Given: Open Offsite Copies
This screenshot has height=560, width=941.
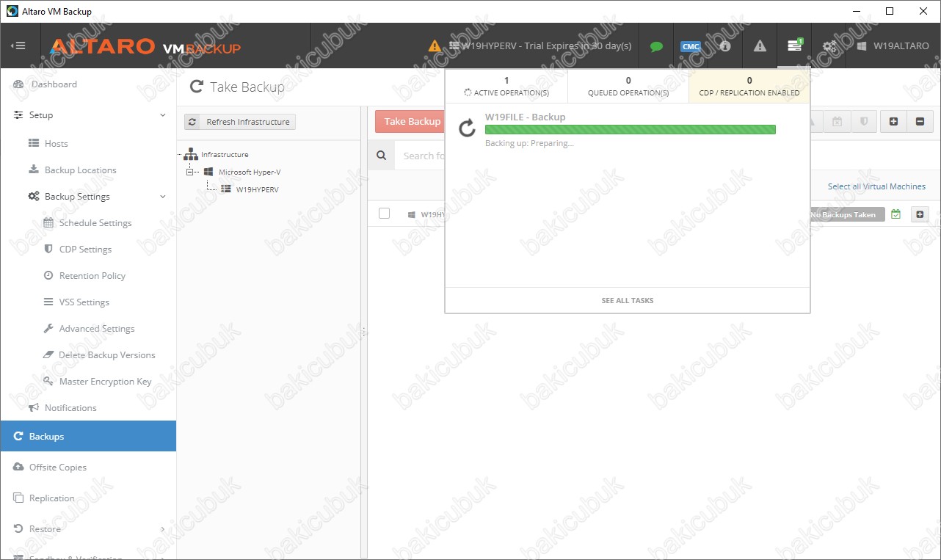Looking at the screenshot, I should pos(58,468).
